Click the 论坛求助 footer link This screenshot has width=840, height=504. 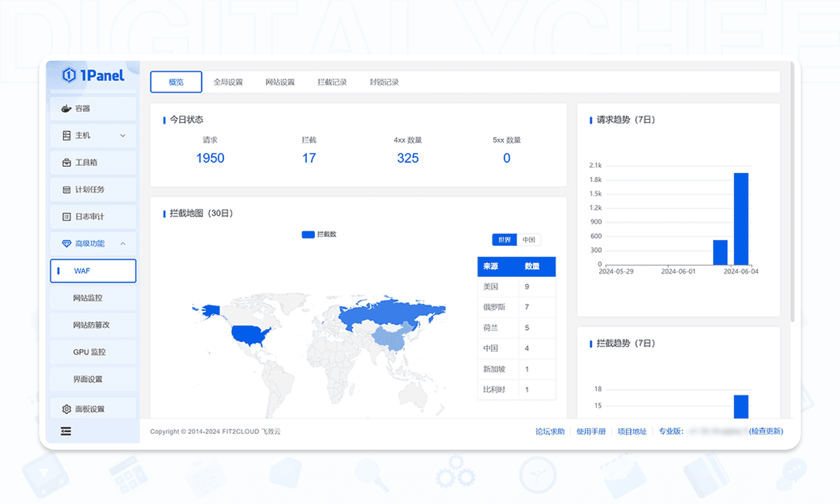coord(549,431)
